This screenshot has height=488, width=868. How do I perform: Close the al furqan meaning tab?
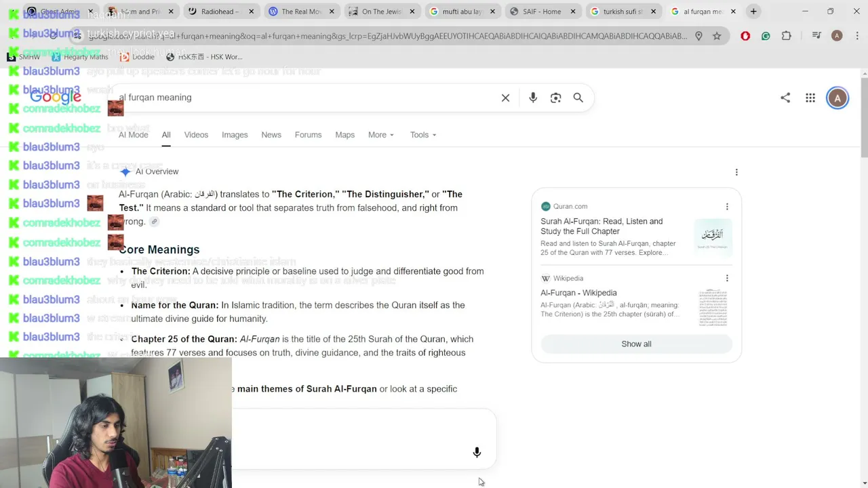[733, 12]
